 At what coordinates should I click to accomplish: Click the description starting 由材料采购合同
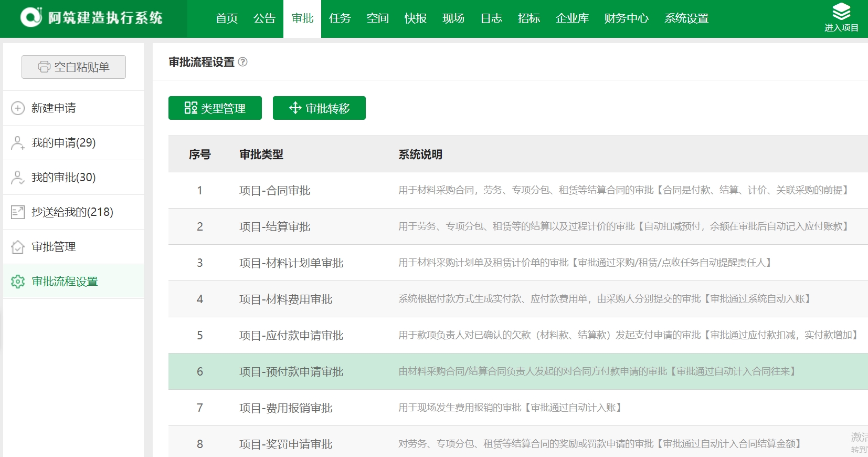(597, 371)
